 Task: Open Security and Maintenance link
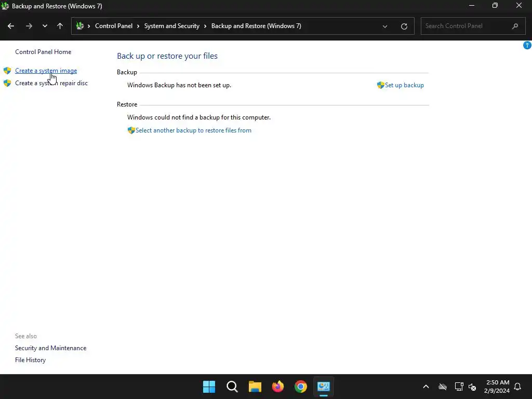(x=50, y=348)
